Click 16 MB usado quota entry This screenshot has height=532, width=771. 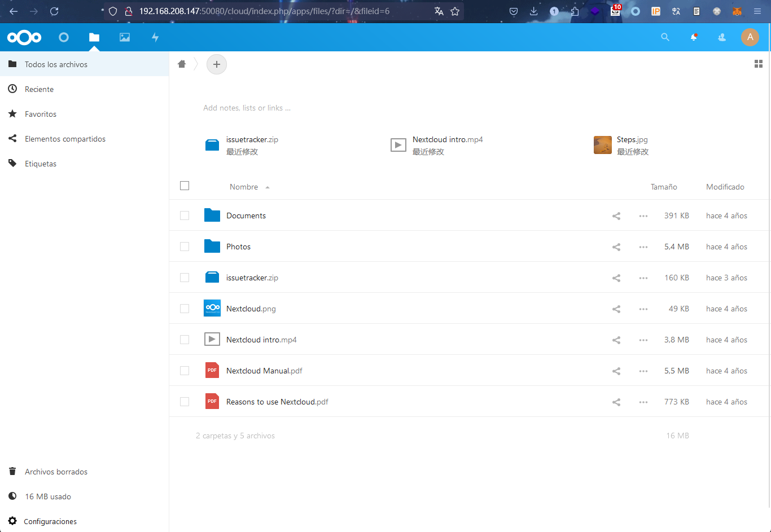coord(85,496)
